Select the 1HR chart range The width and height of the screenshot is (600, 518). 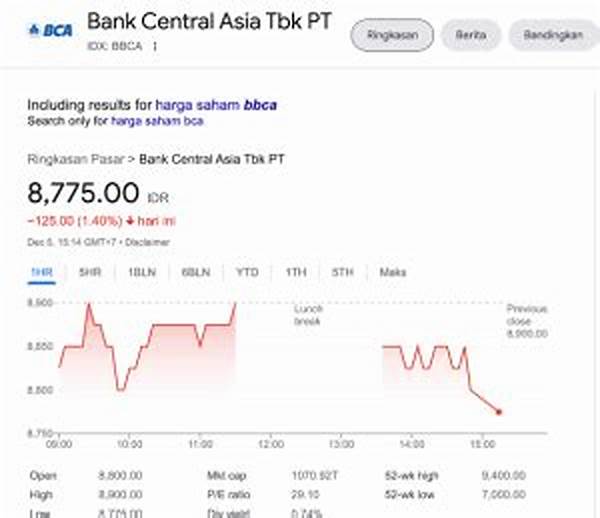(41, 272)
